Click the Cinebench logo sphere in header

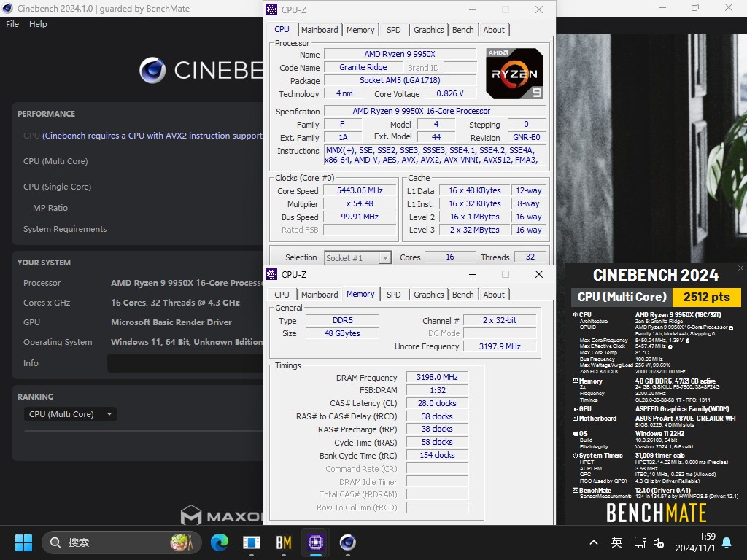[x=152, y=70]
